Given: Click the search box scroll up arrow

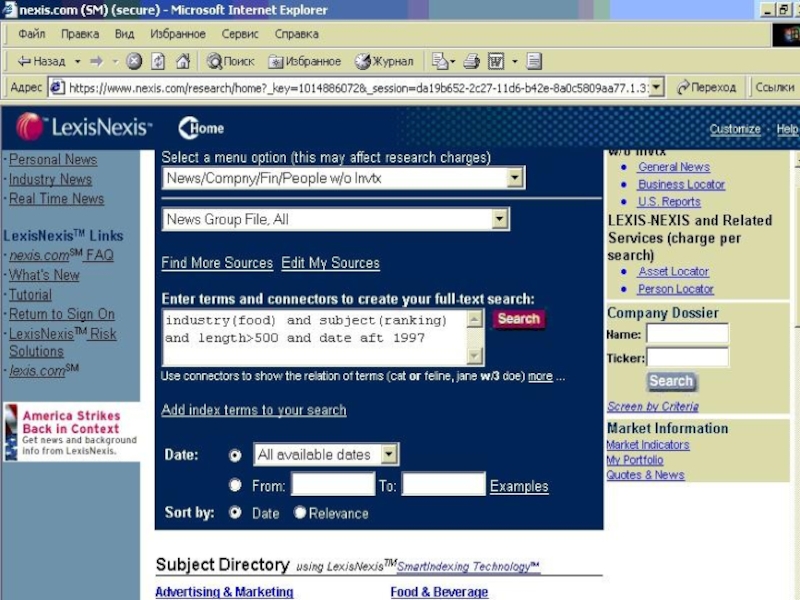Looking at the screenshot, I should (474, 319).
